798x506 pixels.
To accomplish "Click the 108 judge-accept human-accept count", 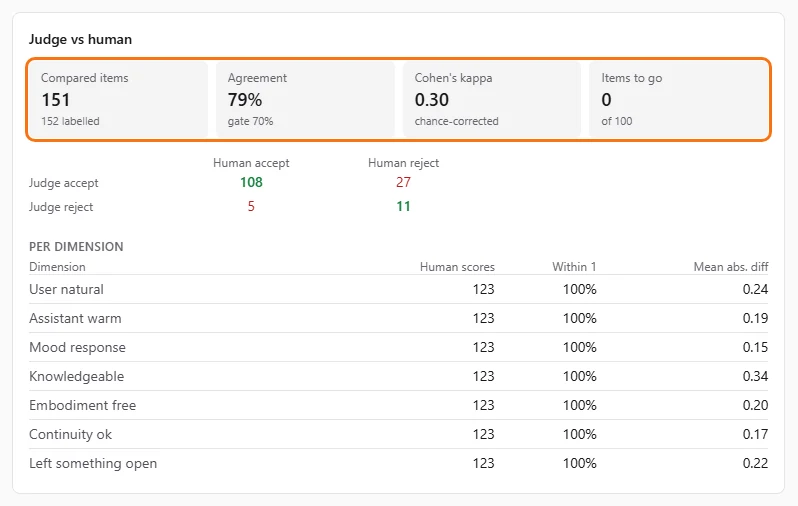I will point(251,182).
